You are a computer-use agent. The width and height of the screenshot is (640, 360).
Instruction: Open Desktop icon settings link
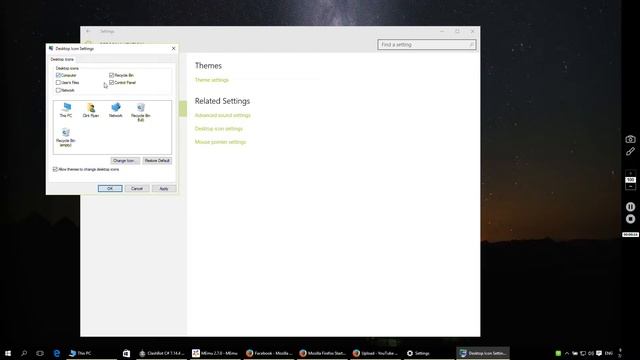click(x=218, y=129)
